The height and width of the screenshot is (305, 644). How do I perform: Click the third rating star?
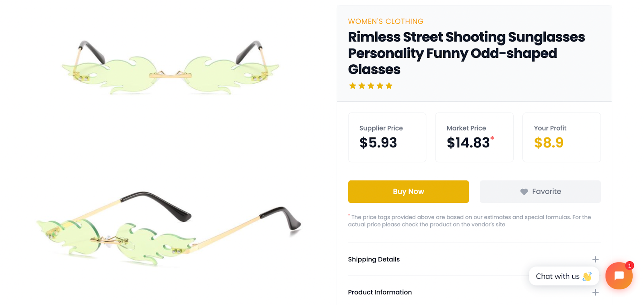tap(371, 86)
